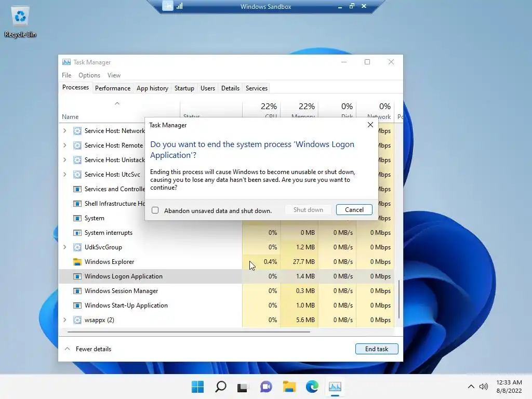Switch to the Details tab

pos(230,88)
